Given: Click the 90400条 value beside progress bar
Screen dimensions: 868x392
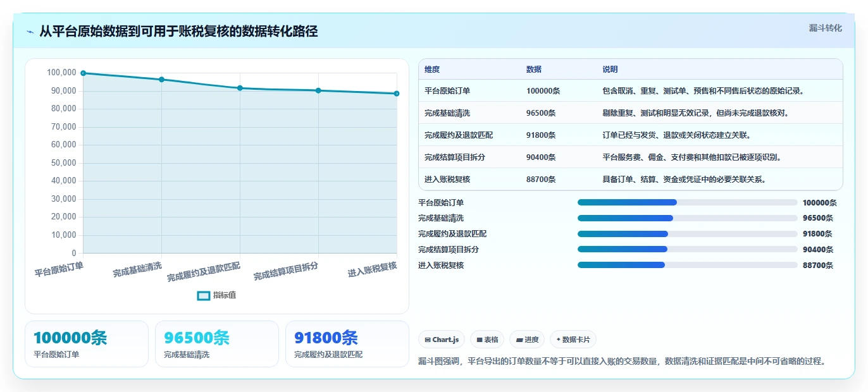Looking at the screenshot, I should [x=818, y=250].
